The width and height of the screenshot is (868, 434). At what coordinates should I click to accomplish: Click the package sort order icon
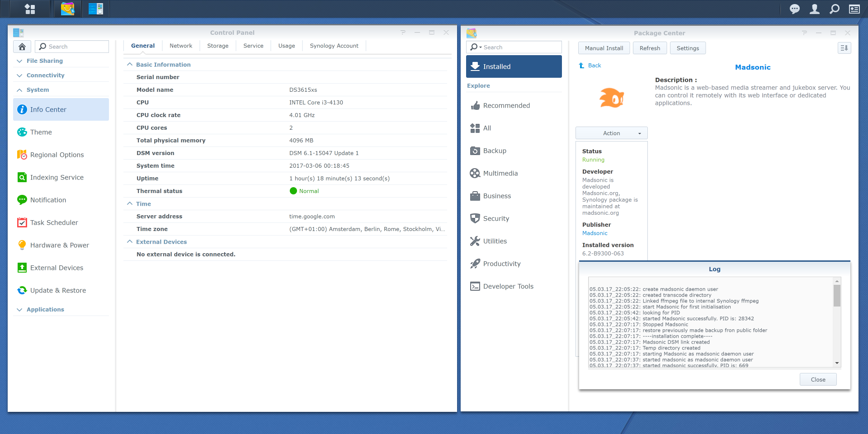(844, 48)
